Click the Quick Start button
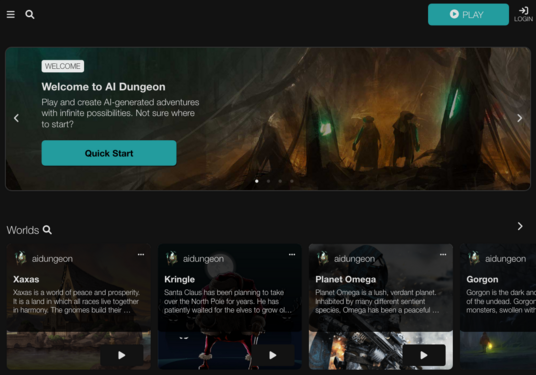 (109, 153)
